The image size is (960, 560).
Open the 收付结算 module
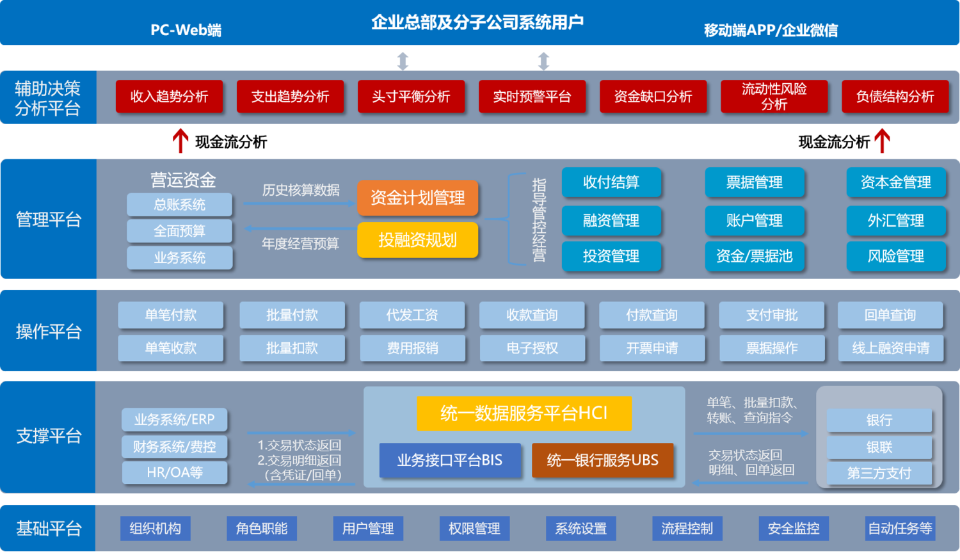(611, 182)
